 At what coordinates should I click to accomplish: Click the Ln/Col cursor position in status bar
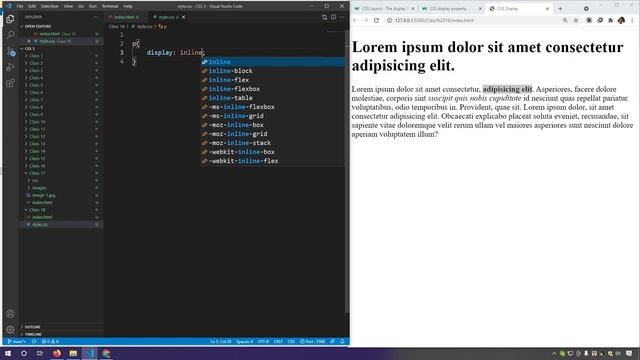221,342
